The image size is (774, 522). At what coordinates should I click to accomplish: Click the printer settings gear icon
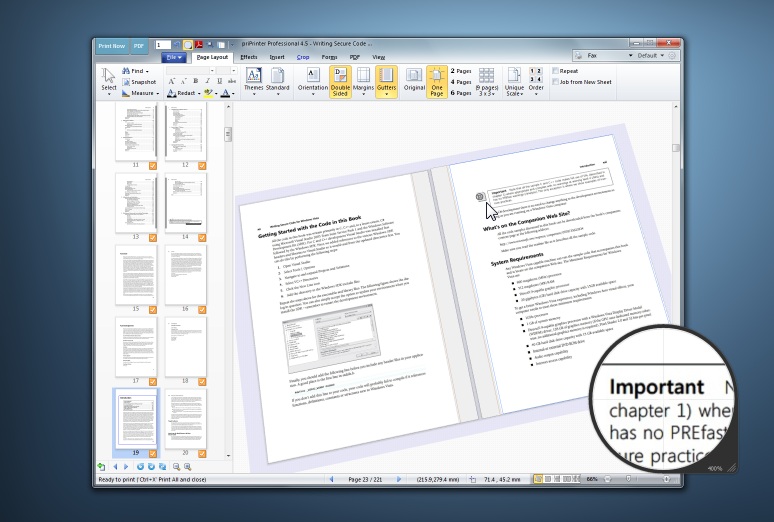point(672,56)
